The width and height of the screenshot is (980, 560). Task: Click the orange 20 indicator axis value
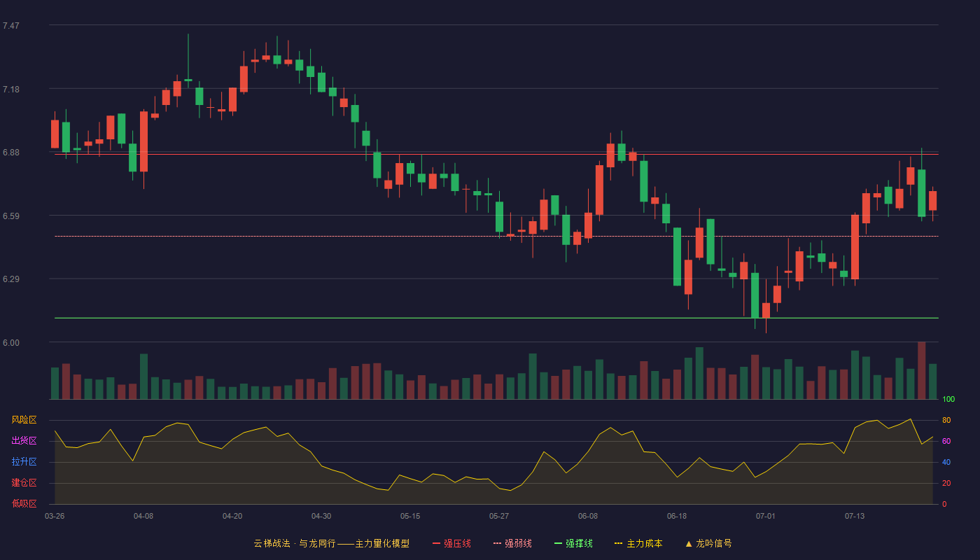click(946, 483)
